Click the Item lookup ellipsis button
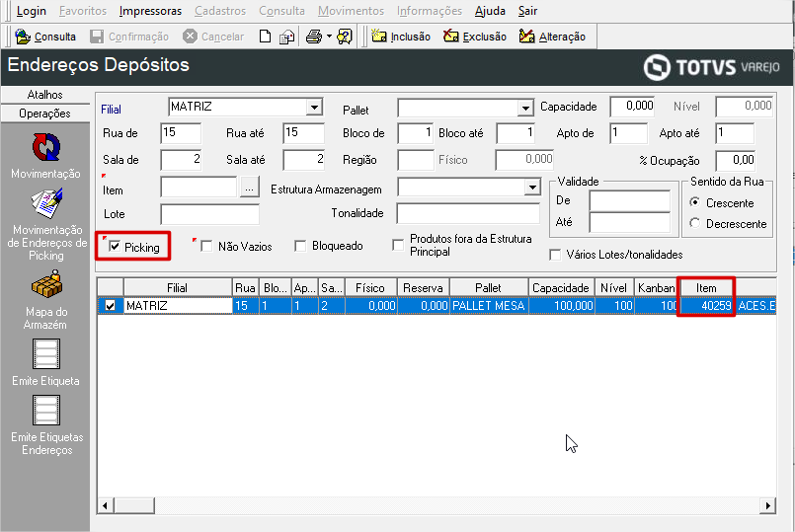 point(249,188)
